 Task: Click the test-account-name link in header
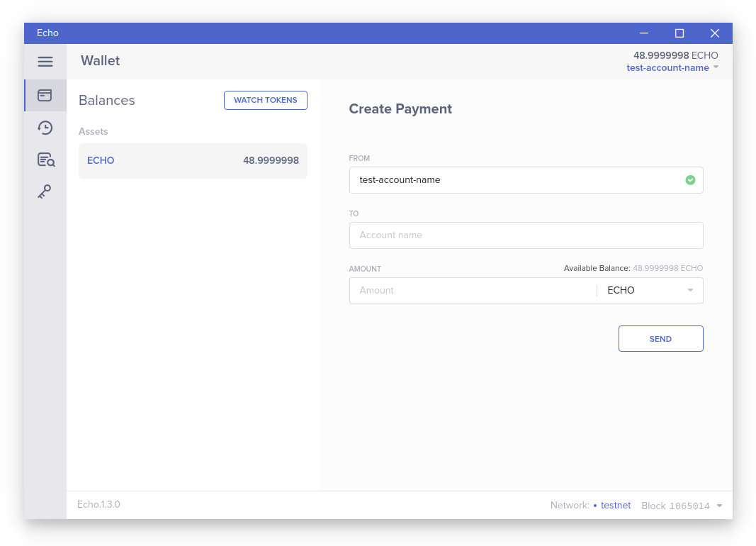667,68
